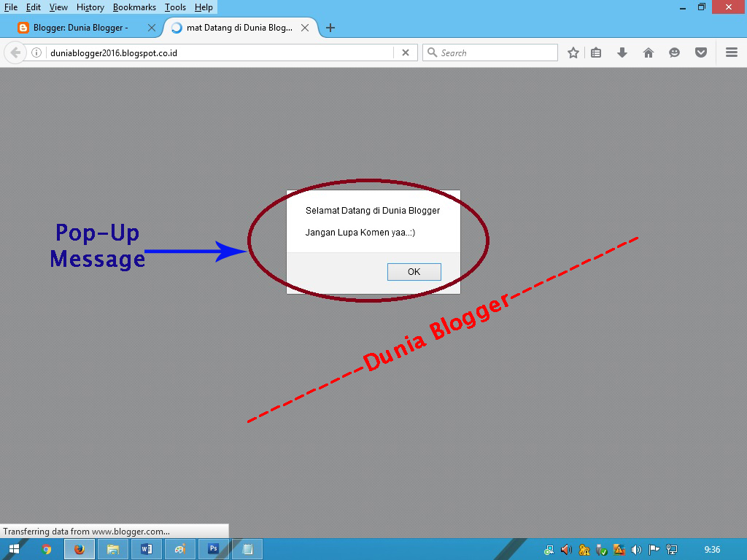
Task: Open the Bookmarks menu
Action: click(x=134, y=7)
